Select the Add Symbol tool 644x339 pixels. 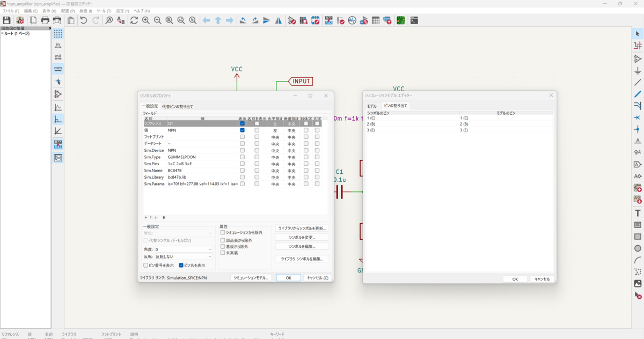638,58
